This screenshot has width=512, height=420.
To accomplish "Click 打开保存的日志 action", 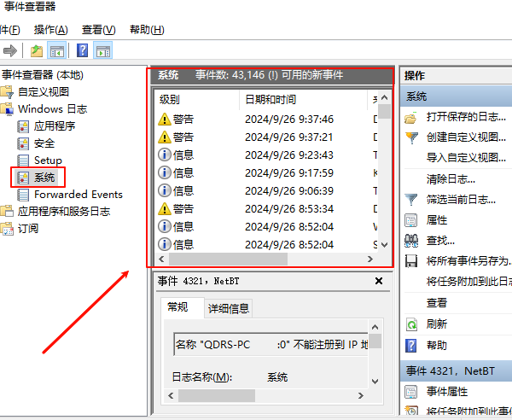I will pyautogui.click(x=466, y=117).
